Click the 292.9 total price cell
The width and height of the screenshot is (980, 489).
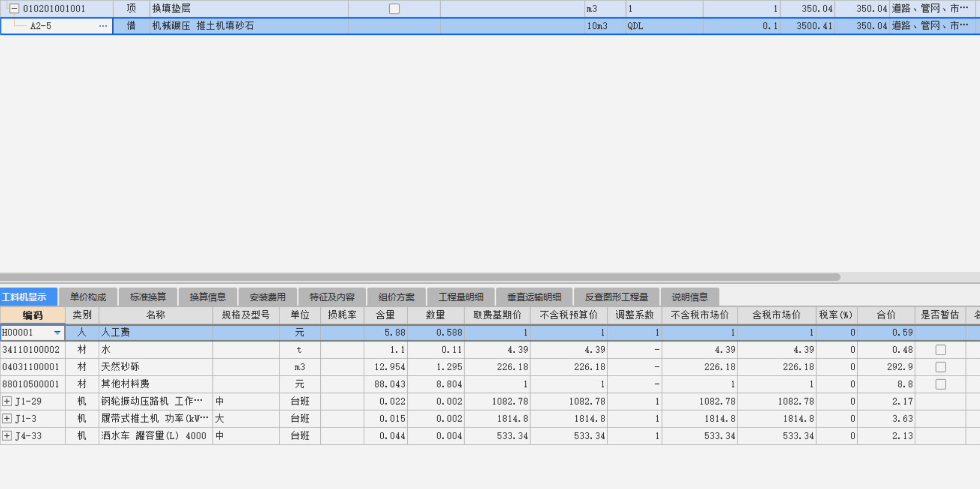886,367
